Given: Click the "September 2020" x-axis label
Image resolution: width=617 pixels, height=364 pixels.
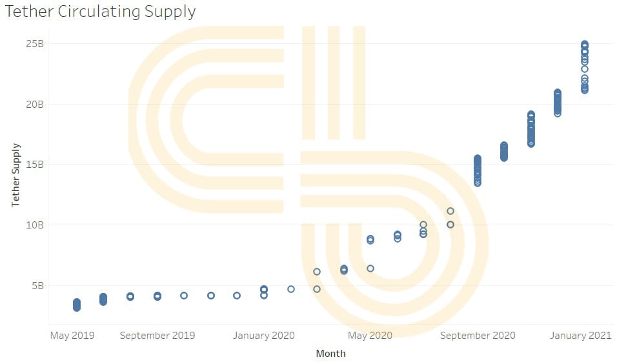Looking at the screenshot, I should point(477,336).
